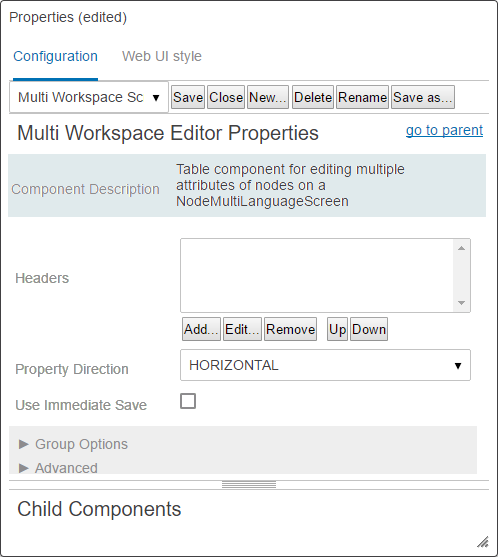Click the Headers list scroll-down arrow
The height and width of the screenshot is (557, 498).
point(461,303)
